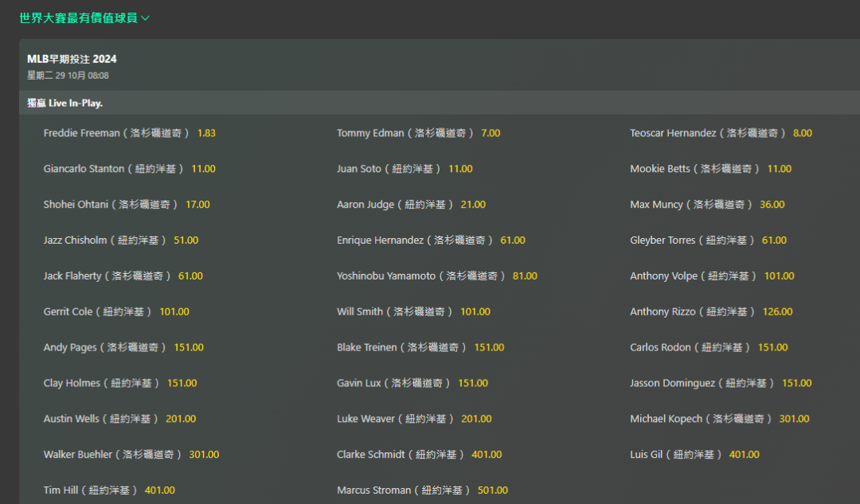Click the 獨贏 Live In-Play market header
860x504 pixels.
coord(64,103)
